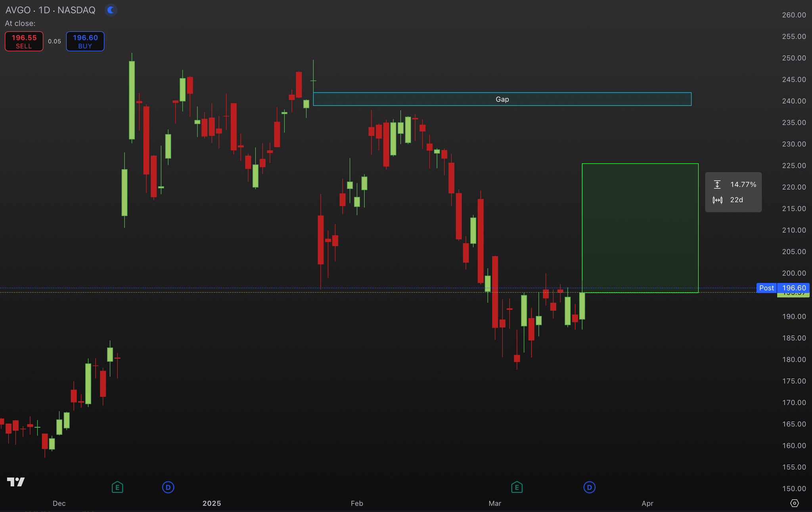Open chart settings hexagon gear icon
This screenshot has width=812, height=512.
click(x=795, y=503)
